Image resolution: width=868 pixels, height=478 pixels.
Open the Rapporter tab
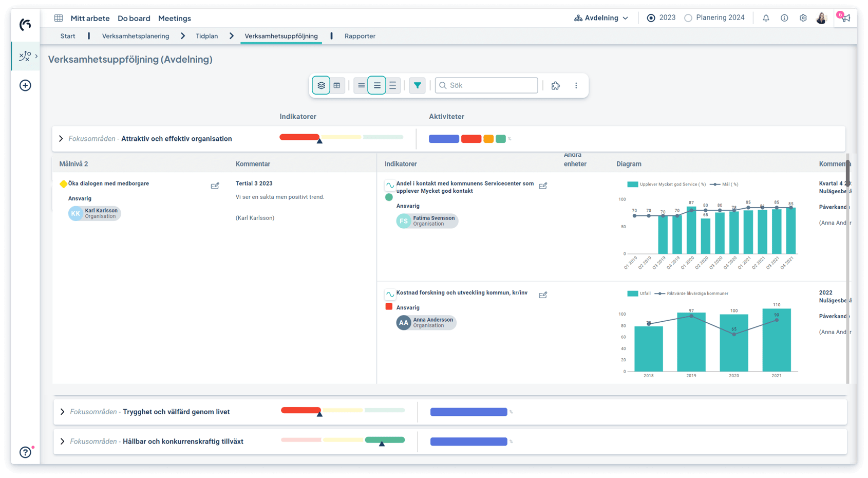pyautogui.click(x=360, y=36)
